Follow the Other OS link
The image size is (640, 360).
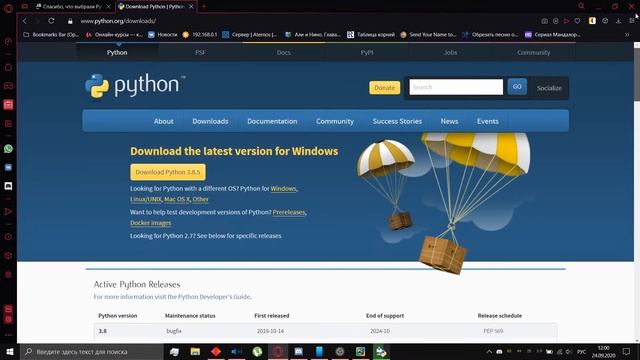tap(200, 199)
